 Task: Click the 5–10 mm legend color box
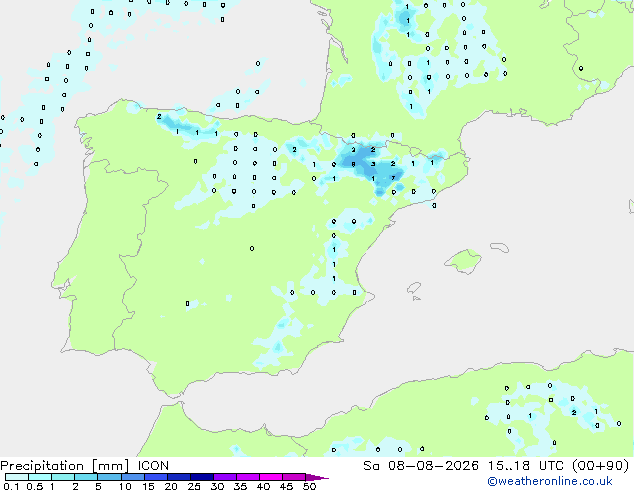pyautogui.click(x=110, y=477)
